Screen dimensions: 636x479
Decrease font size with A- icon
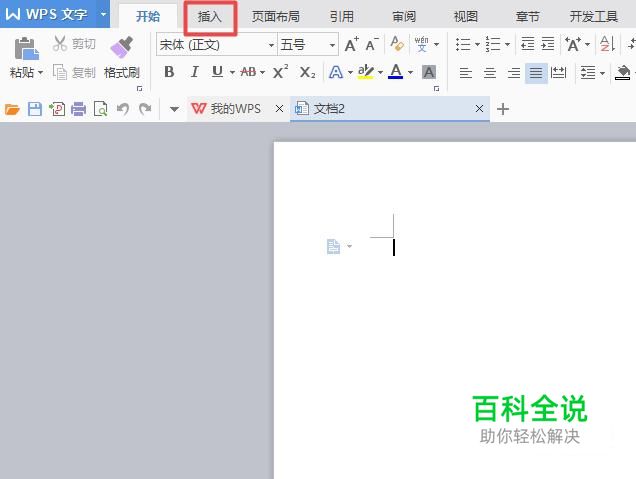[x=372, y=44]
